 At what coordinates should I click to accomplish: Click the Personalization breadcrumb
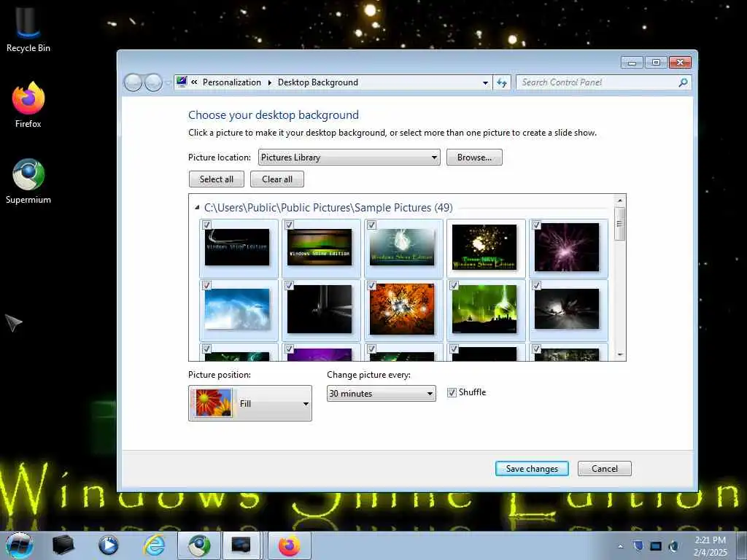[x=232, y=82]
